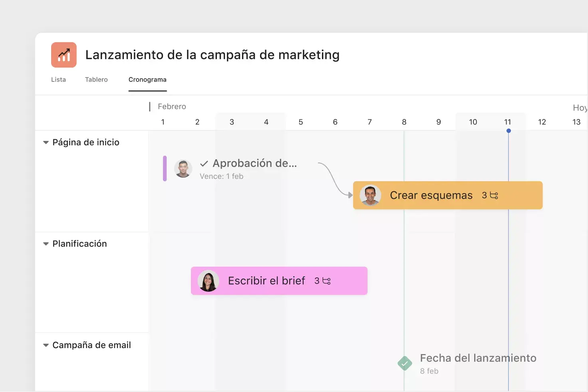Screen dimensions: 588x392
Task: Click the assignee avatar on Escribir el brief
Action: click(x=208, y=281)
